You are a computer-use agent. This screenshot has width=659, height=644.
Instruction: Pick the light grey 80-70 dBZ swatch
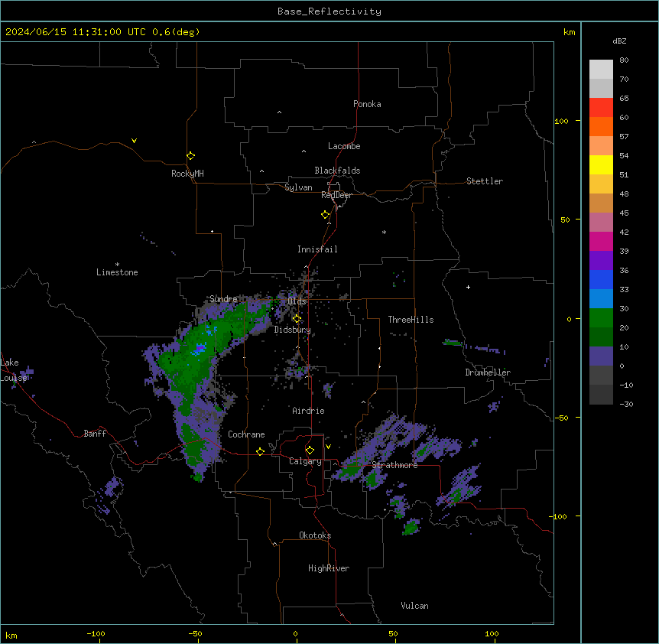(601, 69)
